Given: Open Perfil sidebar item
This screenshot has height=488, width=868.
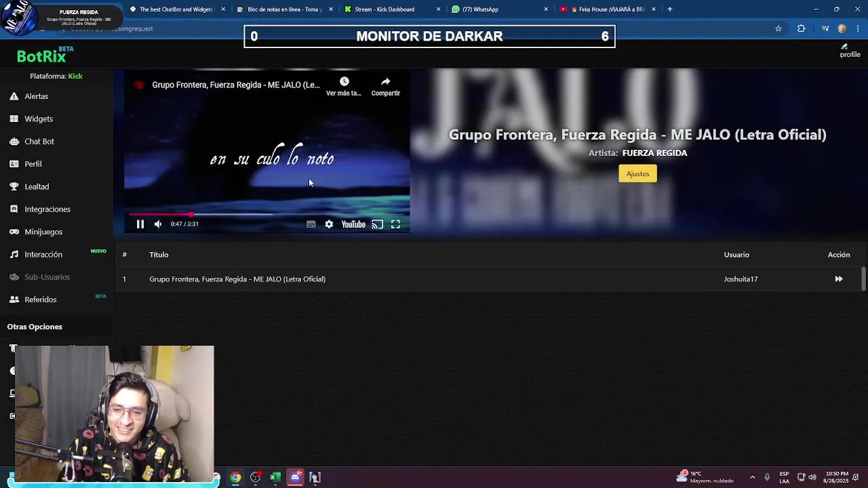Looking at the screenshot, I should tap(33, 164).
